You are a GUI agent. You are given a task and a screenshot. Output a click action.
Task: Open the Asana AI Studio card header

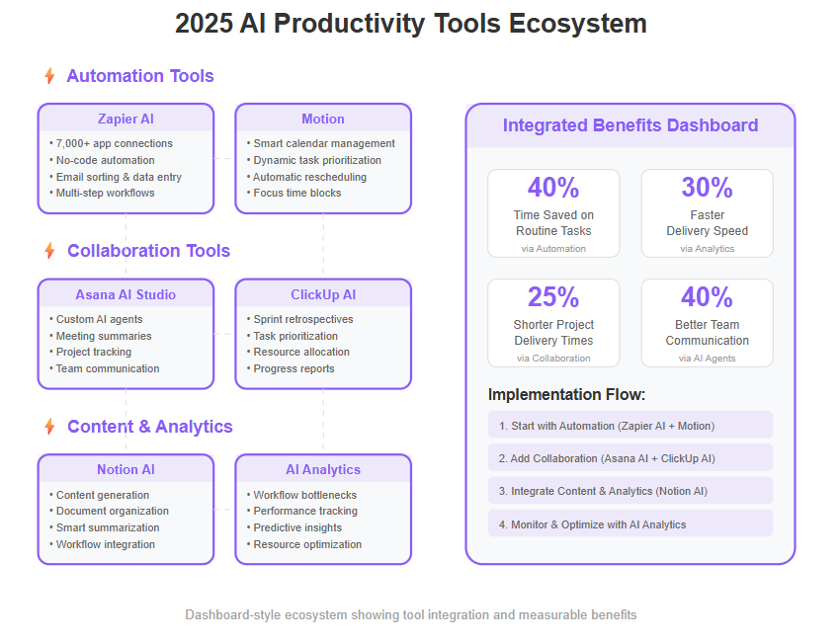coord(126,294)
